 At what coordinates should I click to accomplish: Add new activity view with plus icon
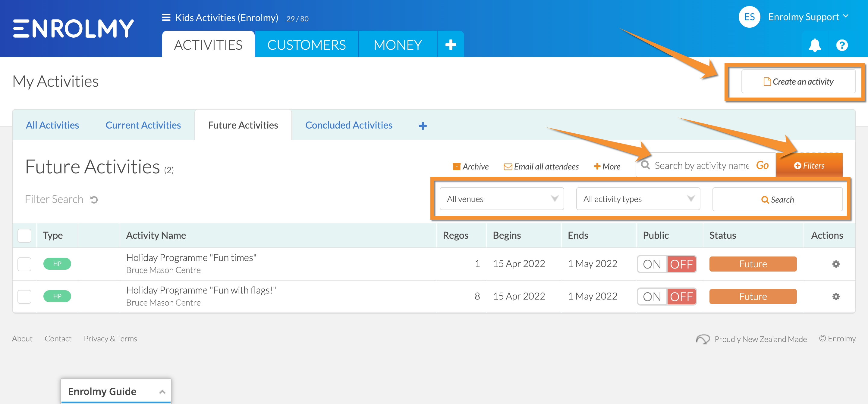(x=423, y=126)
